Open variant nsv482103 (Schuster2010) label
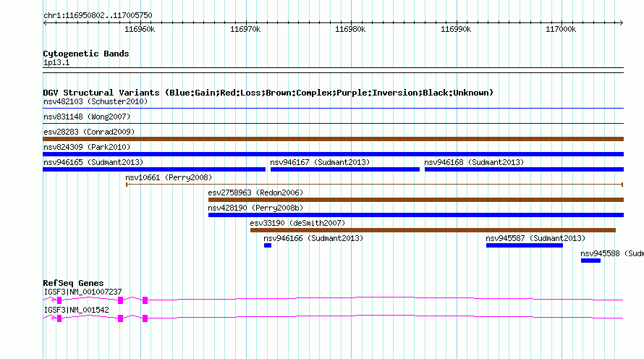 (x=96, y=101)
